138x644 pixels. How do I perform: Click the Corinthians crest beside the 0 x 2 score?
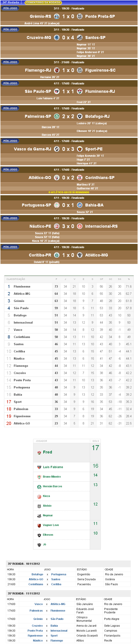tap(80, 178)
